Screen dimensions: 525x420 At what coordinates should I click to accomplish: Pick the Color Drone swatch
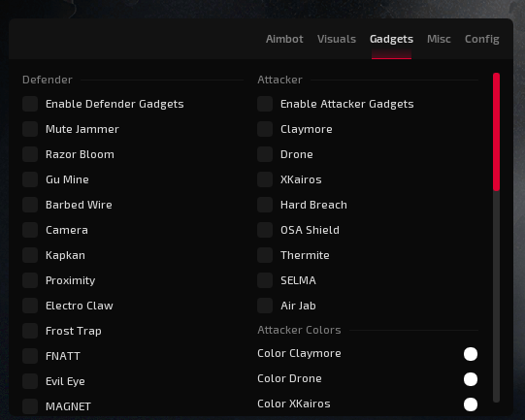pos(471,379)
